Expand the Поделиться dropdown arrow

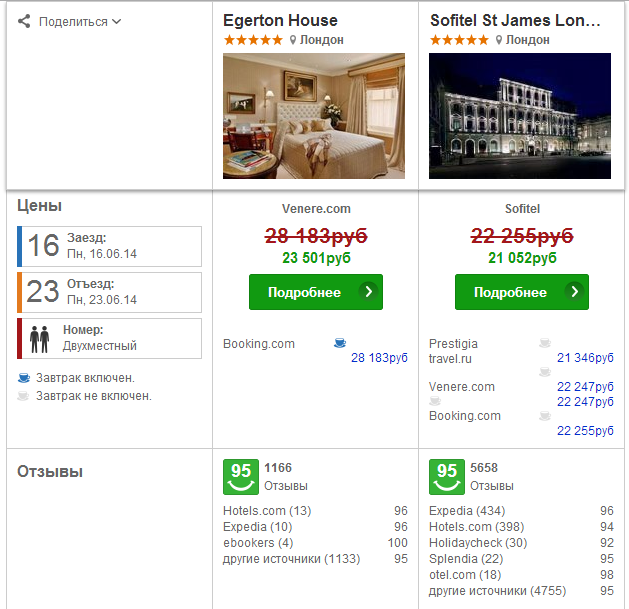click(x=117, y=21)
